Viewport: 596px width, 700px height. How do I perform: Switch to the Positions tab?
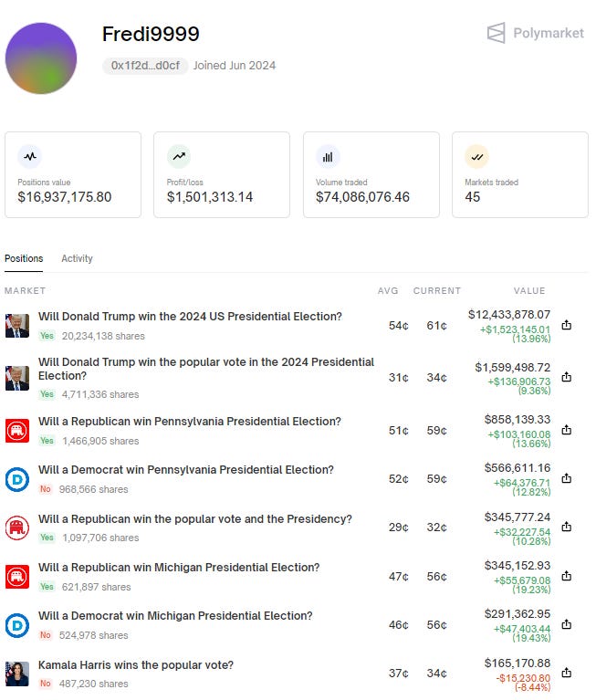pyautogui.click(x=24, y=258)
